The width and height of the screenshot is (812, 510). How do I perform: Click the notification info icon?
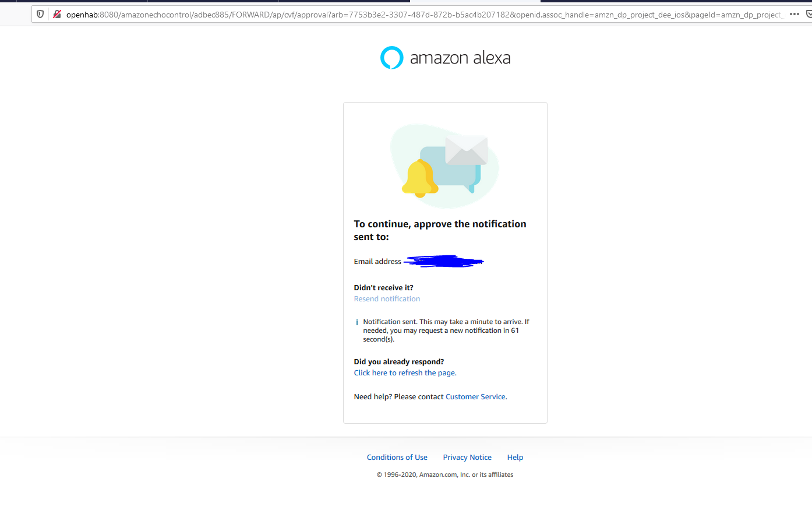[x=357, y=322]
